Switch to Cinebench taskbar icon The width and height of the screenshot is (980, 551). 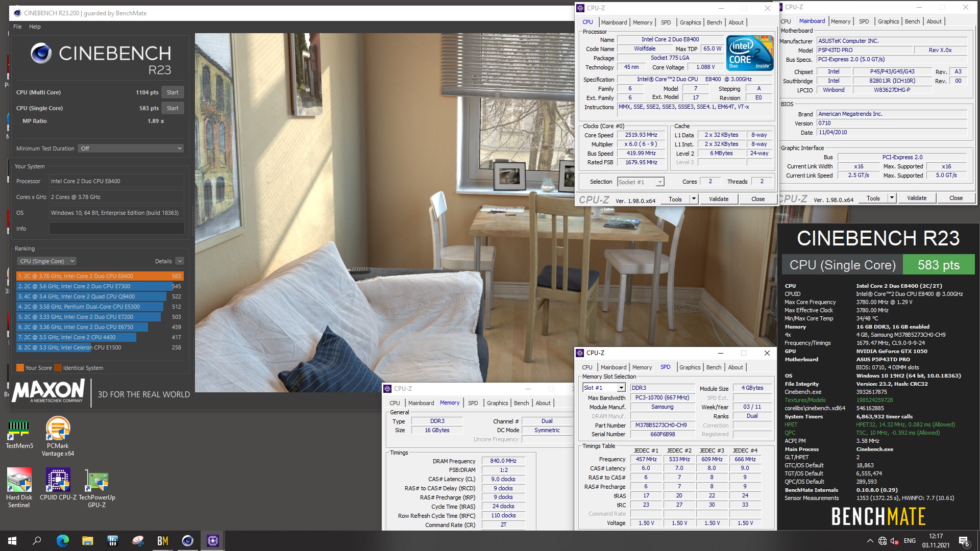tap(188, 541)
